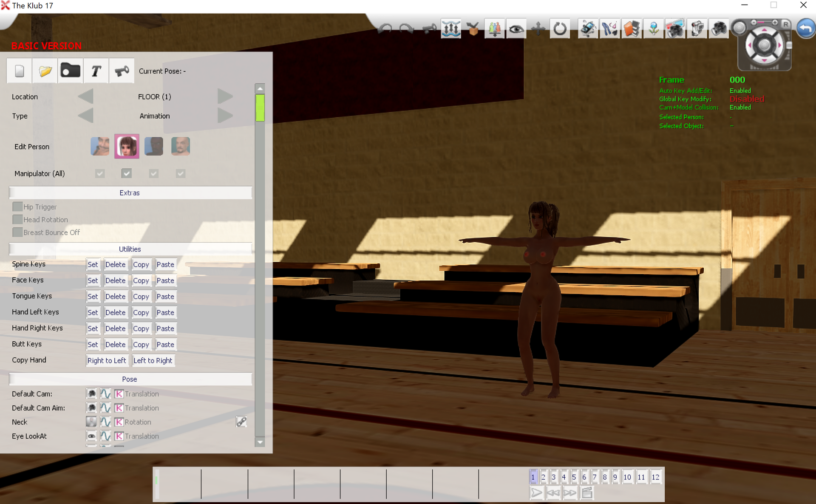Click the blue back arrow button
816x504 pixels.
click(805, 29)
